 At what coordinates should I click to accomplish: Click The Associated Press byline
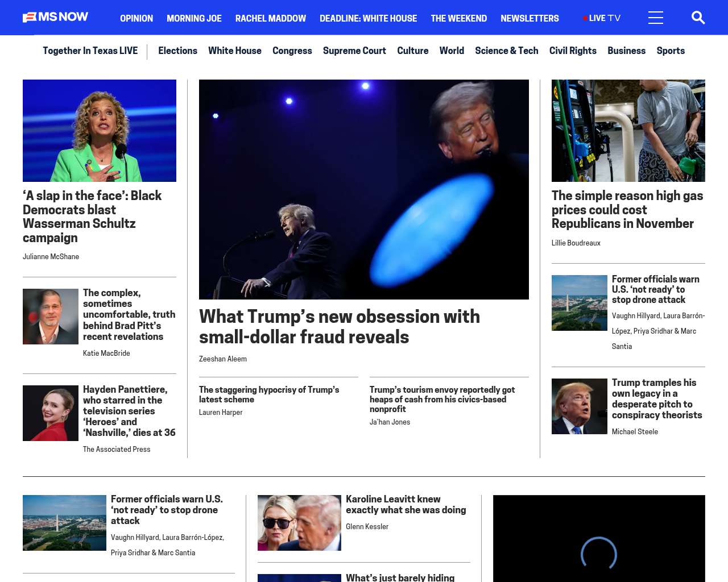(x=117, y=450)
